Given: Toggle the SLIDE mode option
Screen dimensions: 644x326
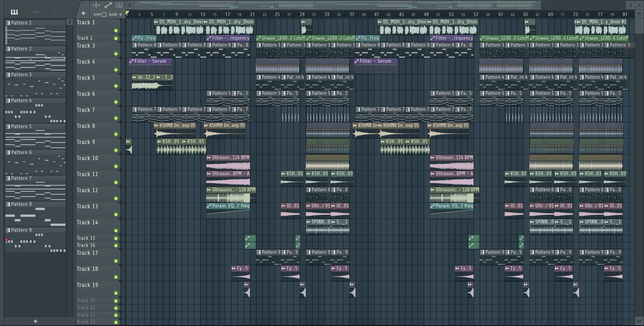Looking at the screenshot, I should pyautogui.click(x=121, y=15).
